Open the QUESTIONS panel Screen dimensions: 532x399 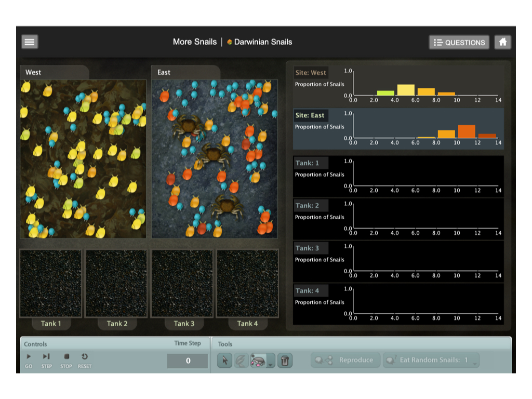point(459,43)
